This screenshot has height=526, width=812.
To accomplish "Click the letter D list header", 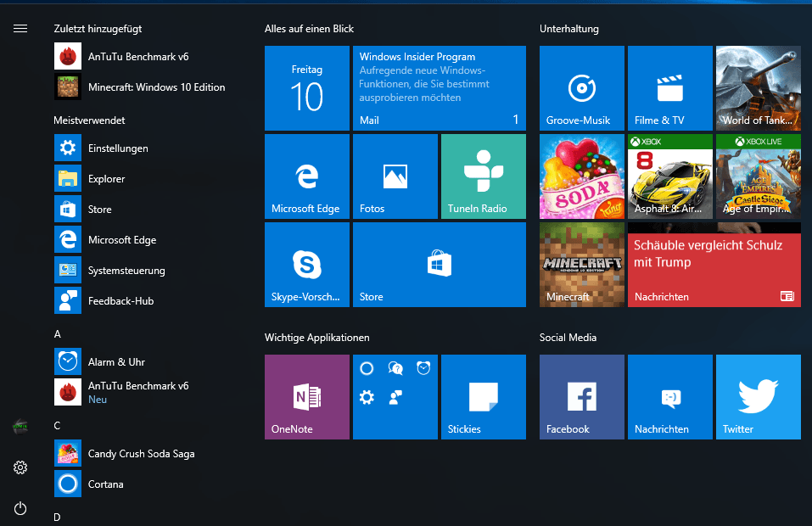I will 57,518.
